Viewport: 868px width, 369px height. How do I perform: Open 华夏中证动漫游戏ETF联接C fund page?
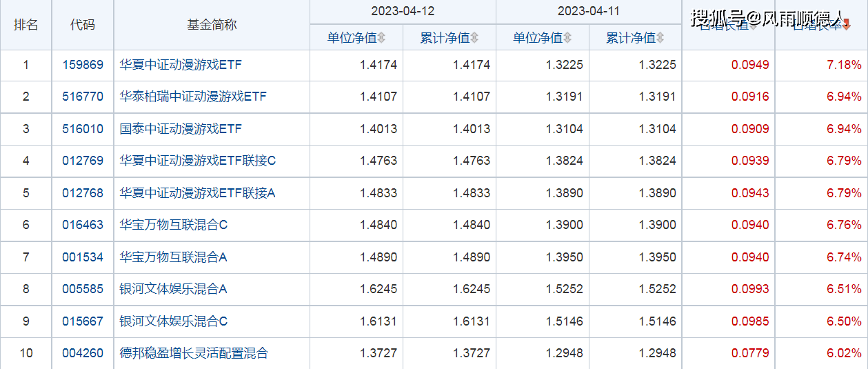198,161
